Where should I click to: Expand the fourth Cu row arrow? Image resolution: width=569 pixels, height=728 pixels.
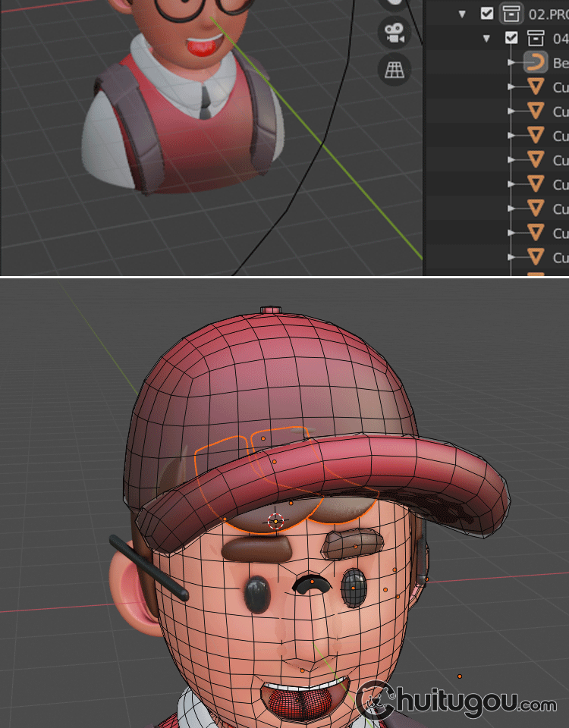(511, 160)
